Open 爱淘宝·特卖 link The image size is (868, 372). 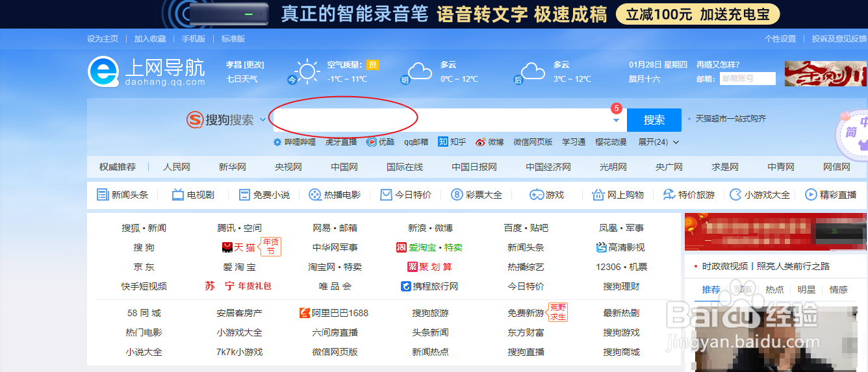pos(429,247)
